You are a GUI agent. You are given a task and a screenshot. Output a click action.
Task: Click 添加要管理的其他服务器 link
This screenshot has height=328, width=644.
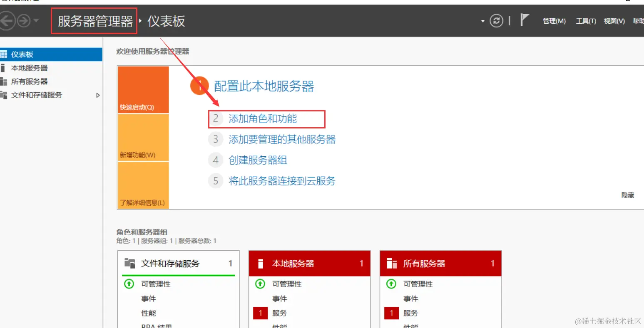click(x=282, y=139)
